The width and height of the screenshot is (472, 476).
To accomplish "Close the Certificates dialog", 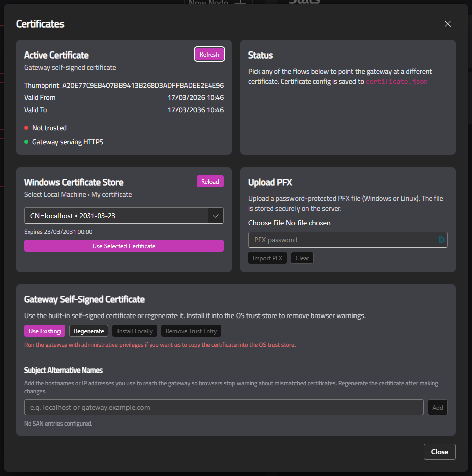I will click(439, 452).
